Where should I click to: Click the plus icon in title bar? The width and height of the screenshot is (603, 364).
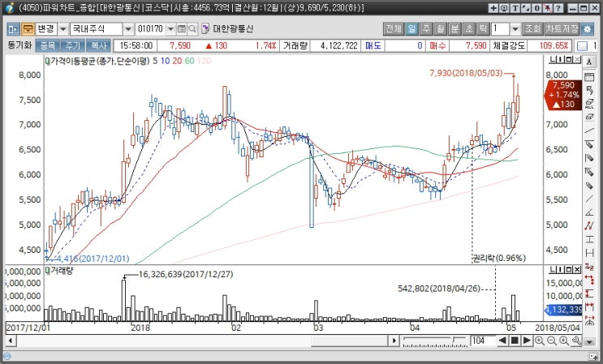point(493,8)
